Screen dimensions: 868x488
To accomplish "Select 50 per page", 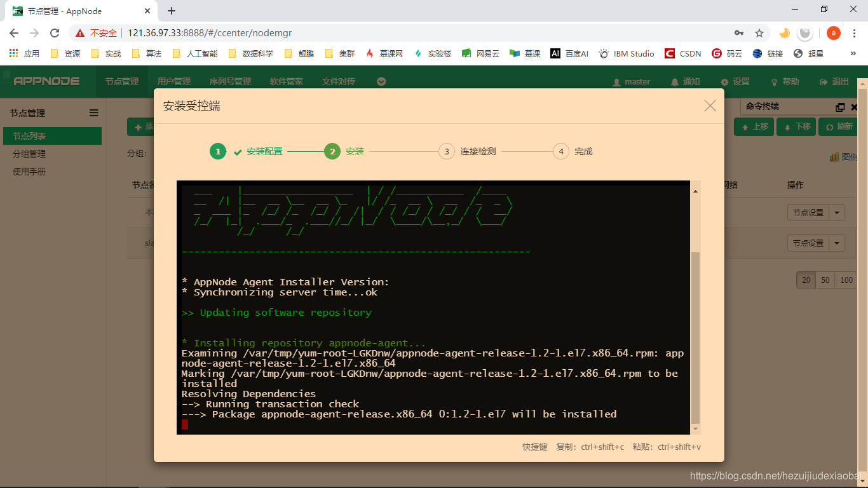I will coord(825,280).
